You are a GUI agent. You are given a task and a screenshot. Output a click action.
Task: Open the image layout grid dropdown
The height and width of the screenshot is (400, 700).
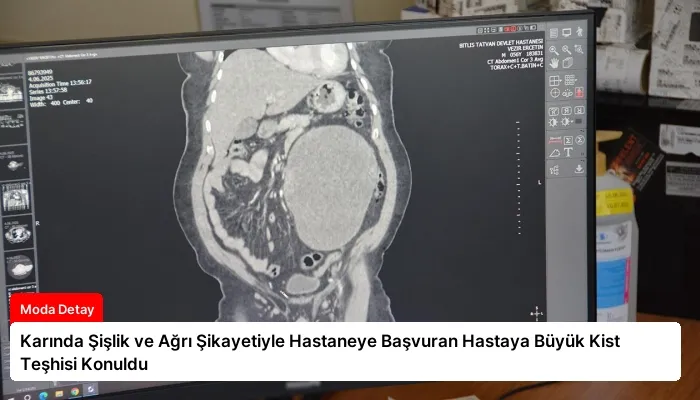tap(555, 80)
